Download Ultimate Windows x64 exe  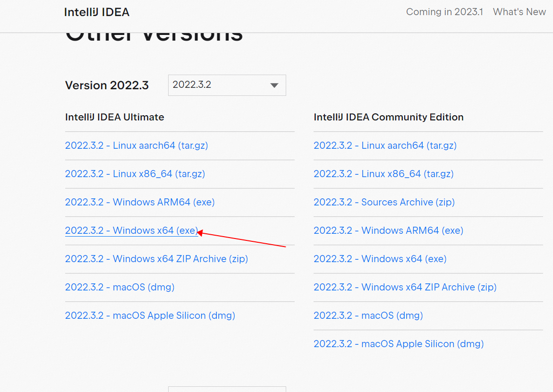(131, 230)
